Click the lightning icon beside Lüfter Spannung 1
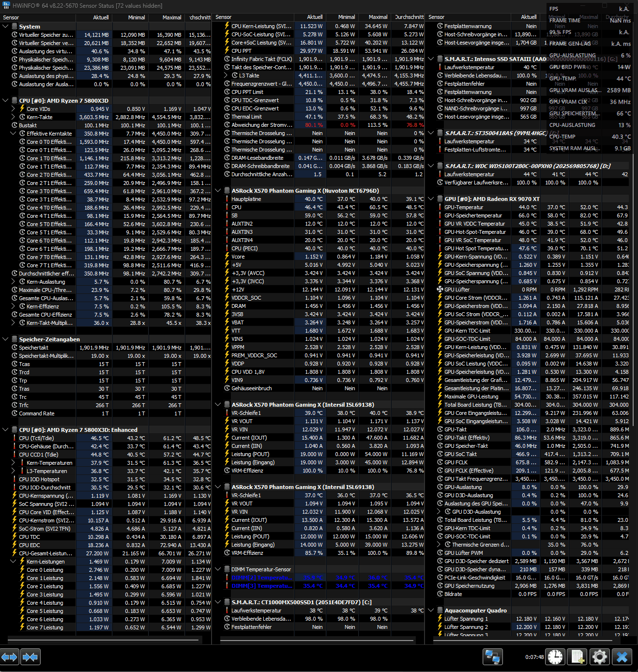Image resolution: width=638 pixels, height=672 pixels. point(440,619)
